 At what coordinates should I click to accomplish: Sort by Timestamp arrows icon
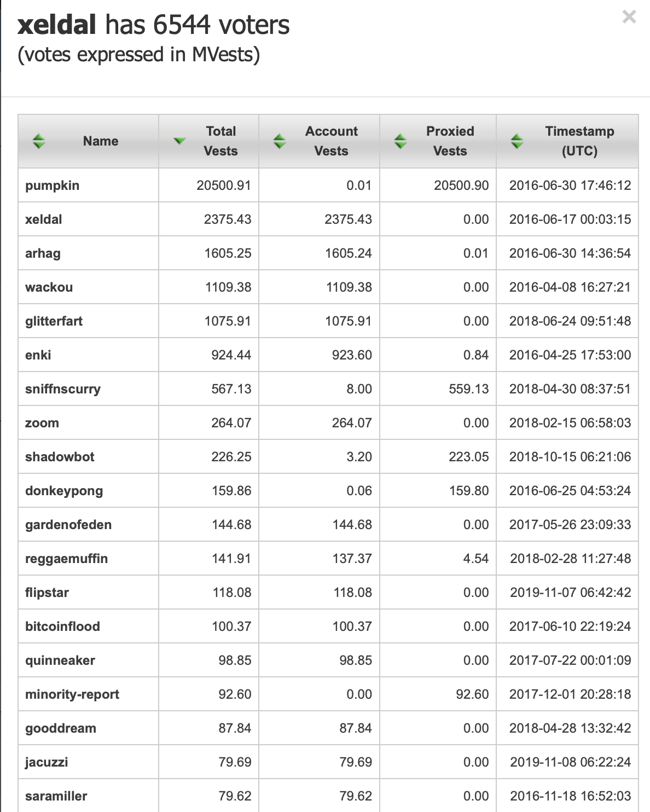517,141
